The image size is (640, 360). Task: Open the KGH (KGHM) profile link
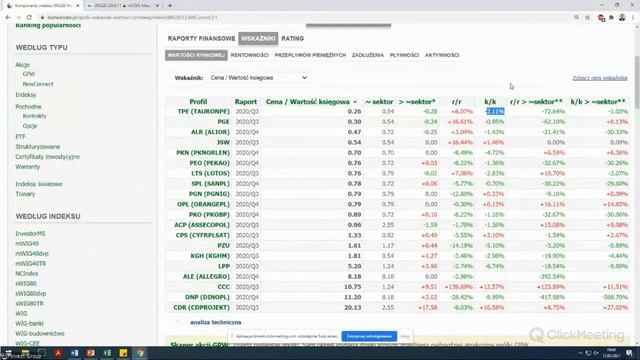pyautogui.click(x=210, y=256)
